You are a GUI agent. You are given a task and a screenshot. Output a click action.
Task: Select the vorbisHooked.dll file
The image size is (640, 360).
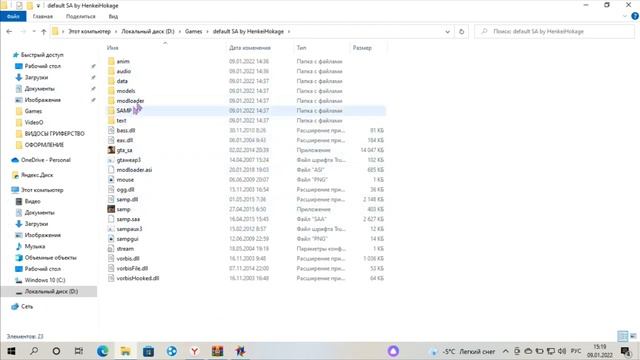point(138,278)
